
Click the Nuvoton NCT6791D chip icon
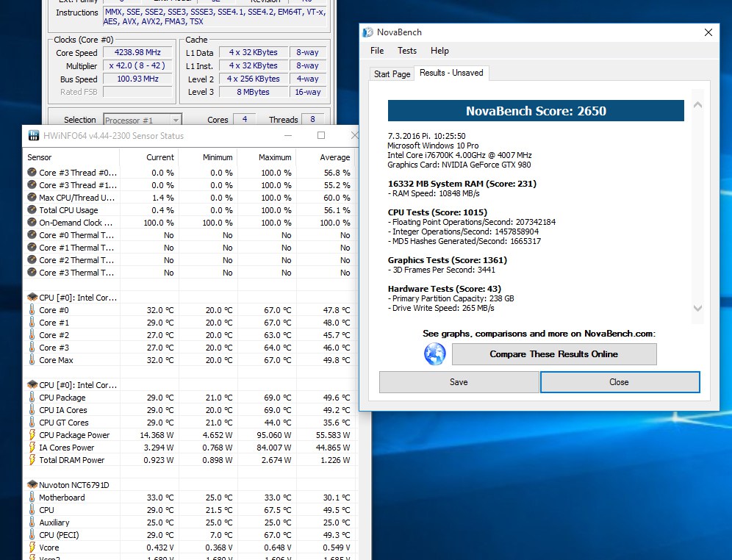[32, 485]
